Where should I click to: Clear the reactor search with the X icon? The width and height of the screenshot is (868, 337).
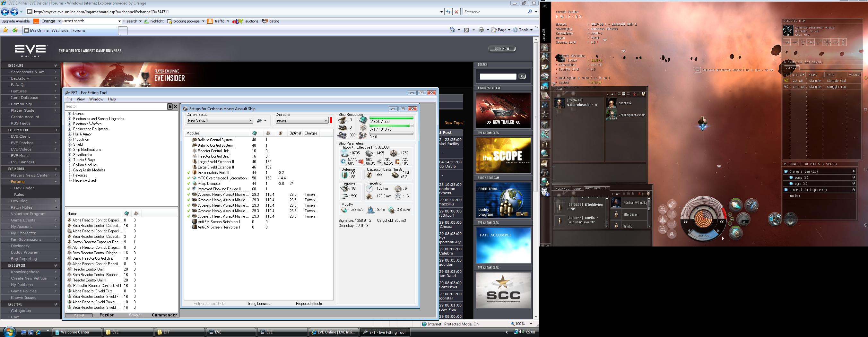click(175, 107)
